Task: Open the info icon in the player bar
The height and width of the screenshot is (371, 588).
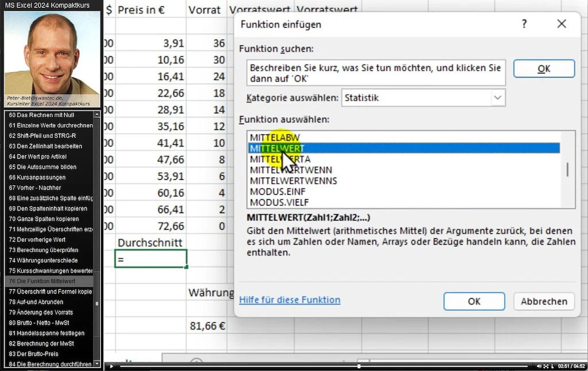Action: tap(552, 366)
